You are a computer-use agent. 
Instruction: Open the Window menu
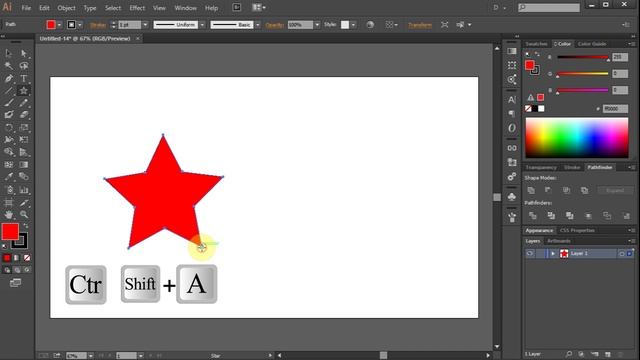click(x=185, y=8)
